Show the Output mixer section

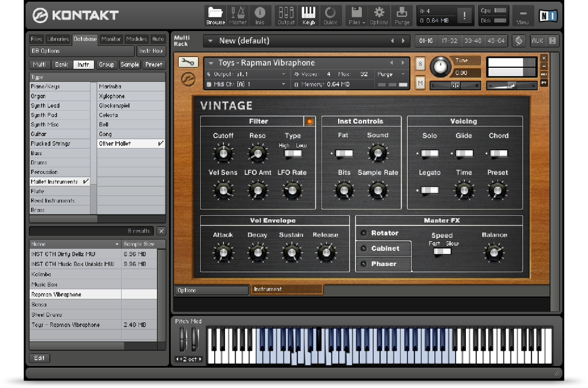[x=286, y=15]
